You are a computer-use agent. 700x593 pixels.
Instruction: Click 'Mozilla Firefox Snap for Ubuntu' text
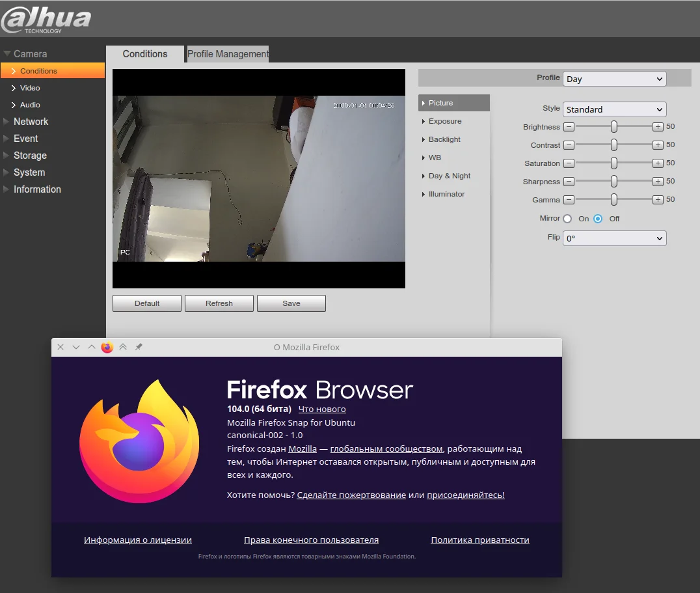291,422
